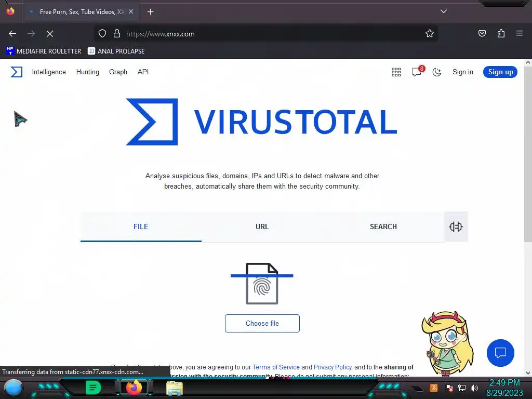Image resolution: width=532 pixels, height=399 pixels.
Task: Click the scrollbar up arrow
Action: click(x=528, y=62)
